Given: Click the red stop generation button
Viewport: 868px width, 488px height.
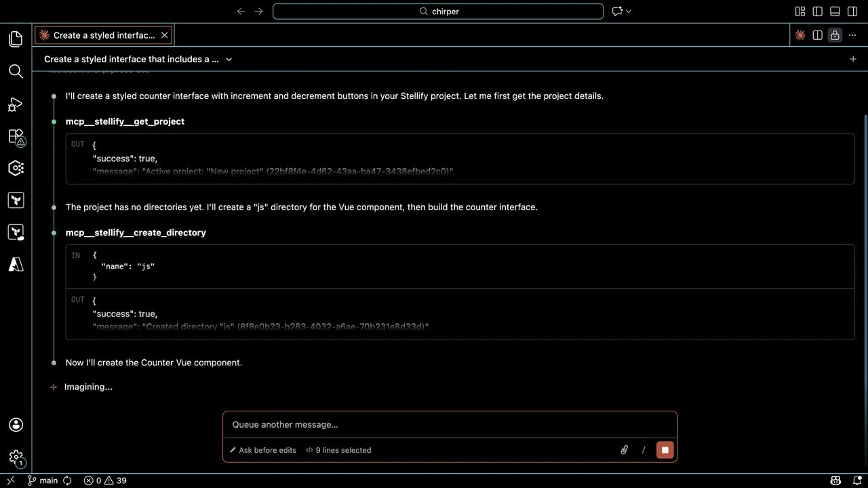Looking at the screenshot, I should click(665, 449).
